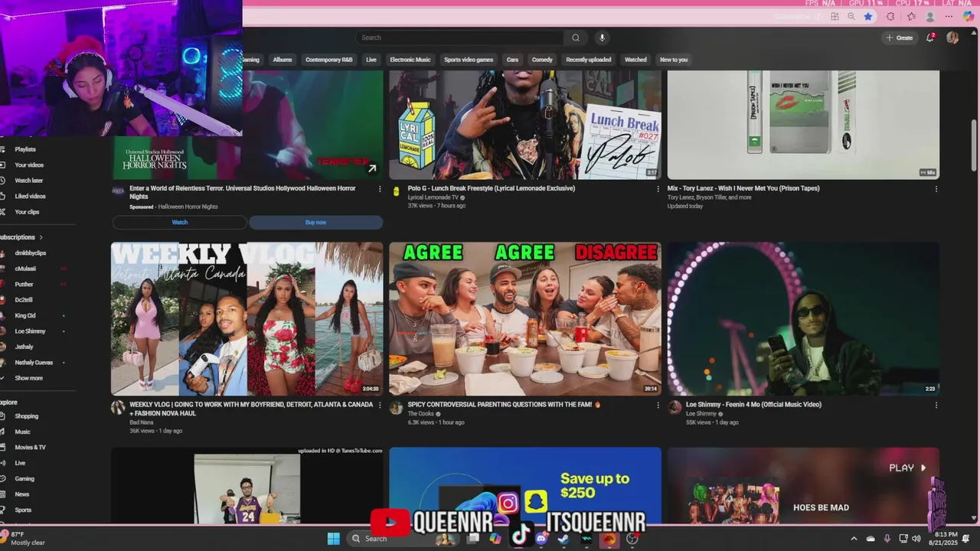Select the Watched filter chip

click(x=635, y=60)
